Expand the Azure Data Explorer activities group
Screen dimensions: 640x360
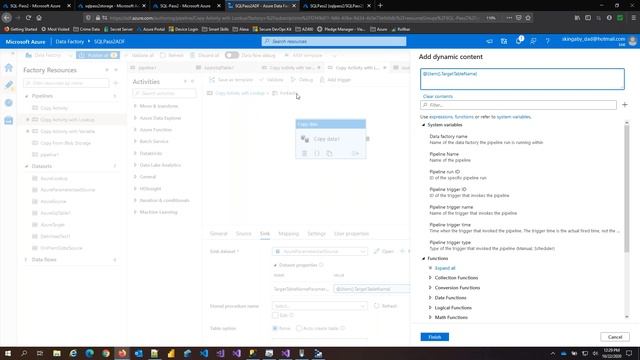point(135,118)
